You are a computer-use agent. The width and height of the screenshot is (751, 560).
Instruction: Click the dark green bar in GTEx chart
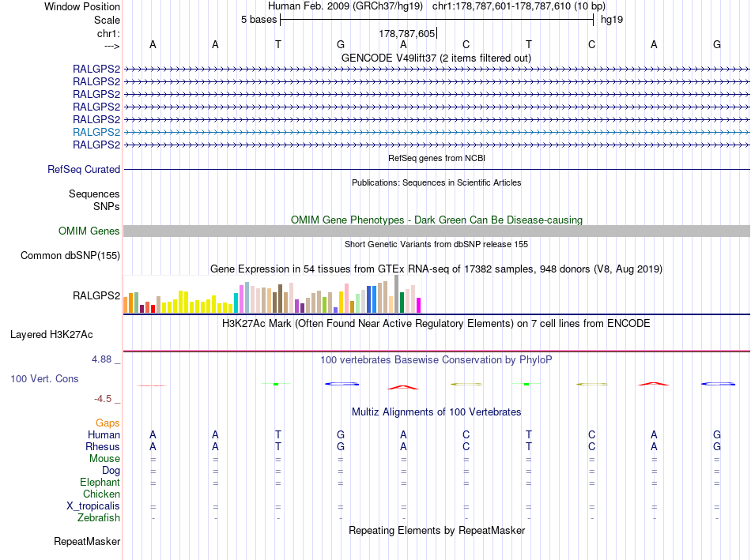(402, 303)
